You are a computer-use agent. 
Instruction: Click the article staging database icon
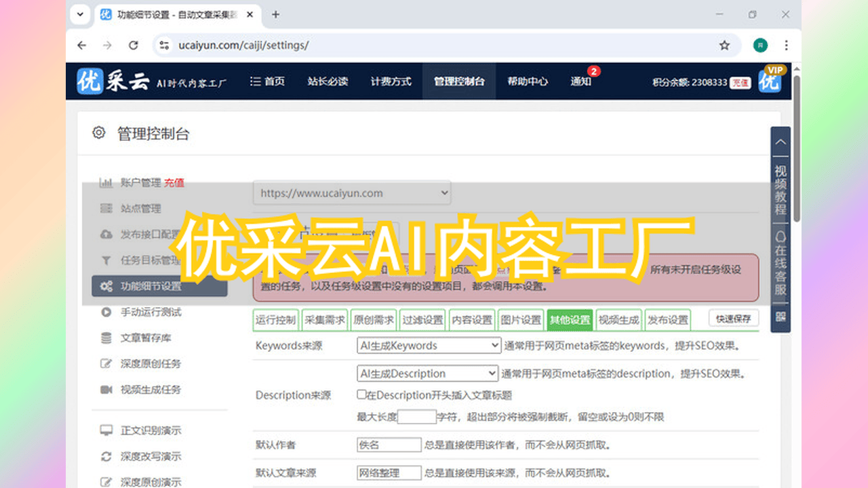[x=106, y=338]
